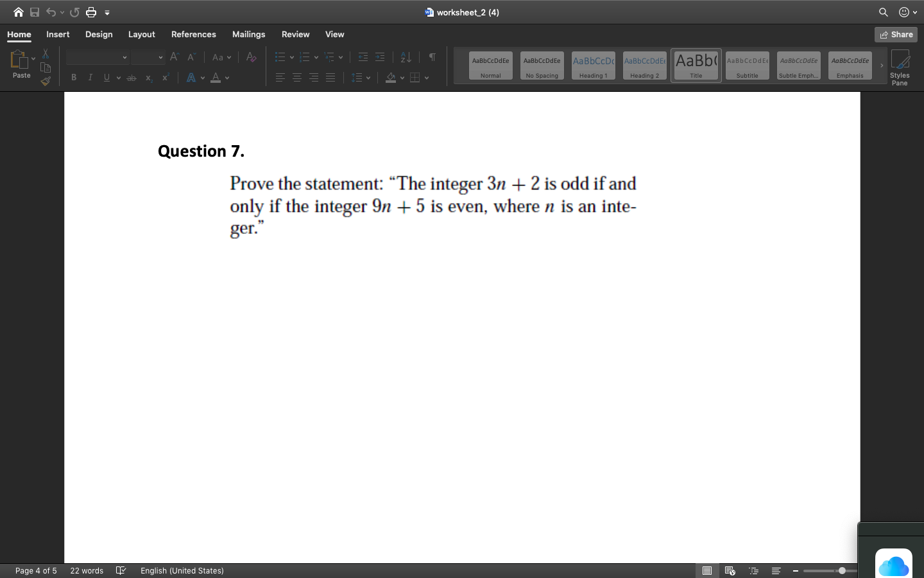
Task: Toggle paragraph marks visibility
Action: 431,57
